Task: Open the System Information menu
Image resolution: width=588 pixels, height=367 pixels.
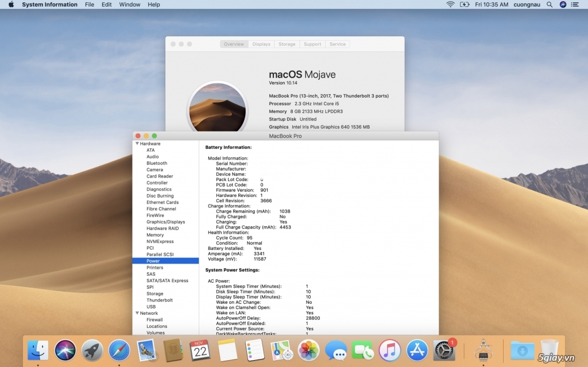Action: click(49, 5)
